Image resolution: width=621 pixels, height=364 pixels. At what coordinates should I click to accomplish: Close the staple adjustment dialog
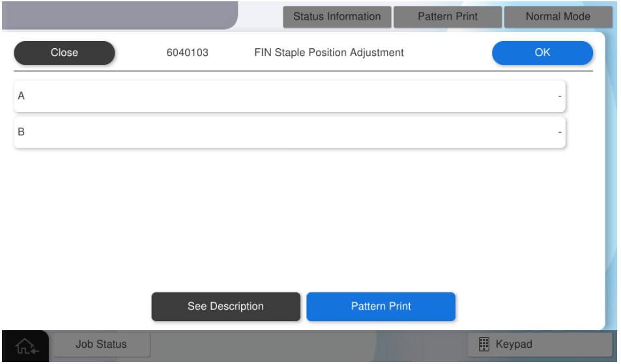(x=64, y=53)
